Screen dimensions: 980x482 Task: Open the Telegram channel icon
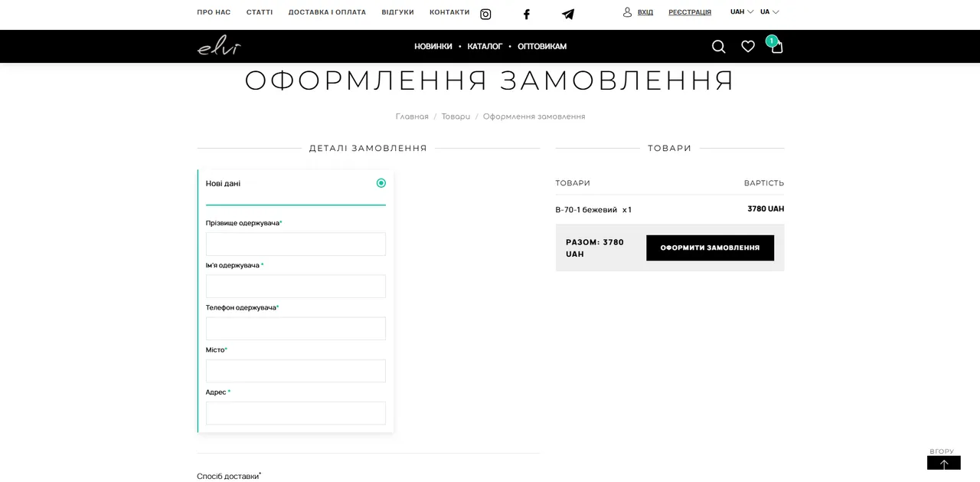click(x=568, y=14)
